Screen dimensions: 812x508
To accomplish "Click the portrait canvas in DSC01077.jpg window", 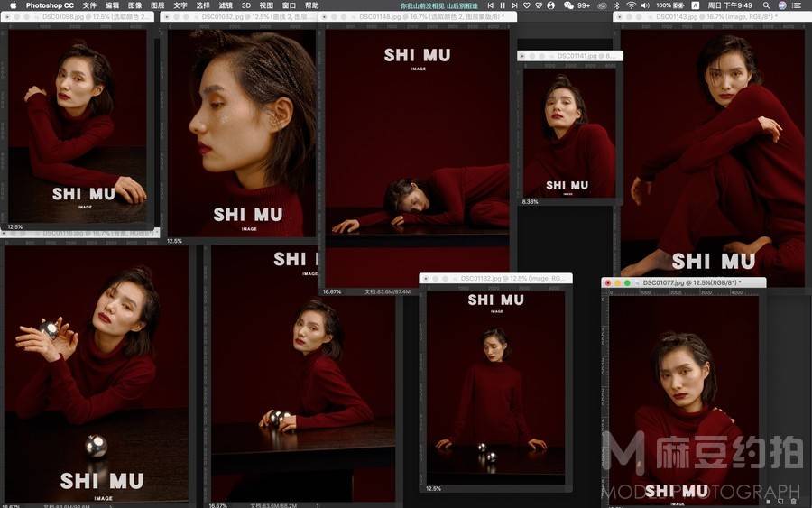I will tap(684, 401).
